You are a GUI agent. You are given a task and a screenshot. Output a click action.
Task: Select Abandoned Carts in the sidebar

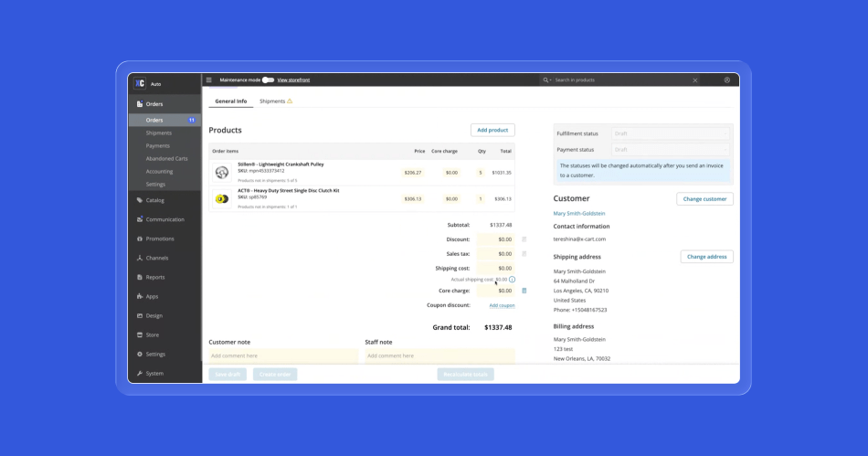click(166, 159)
